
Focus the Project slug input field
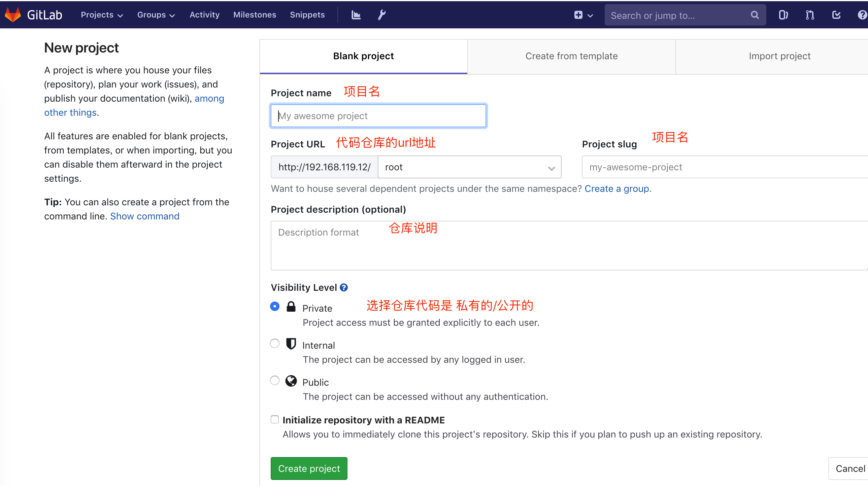click(725, 167)
